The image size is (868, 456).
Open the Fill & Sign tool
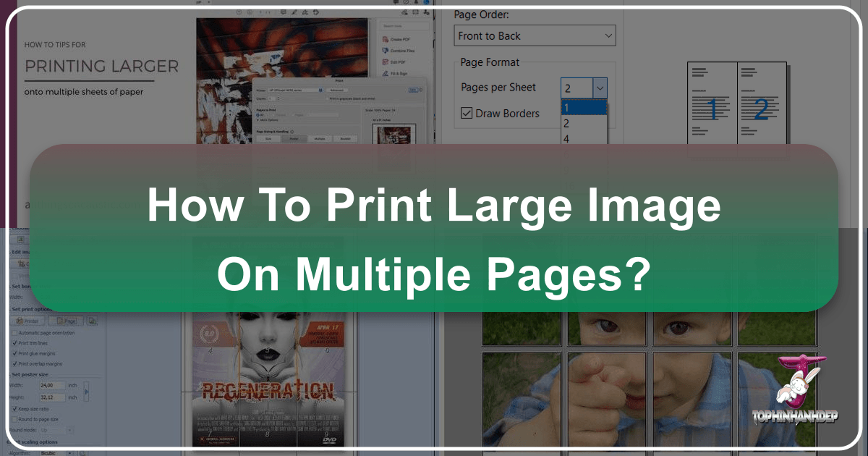point(401,74)
